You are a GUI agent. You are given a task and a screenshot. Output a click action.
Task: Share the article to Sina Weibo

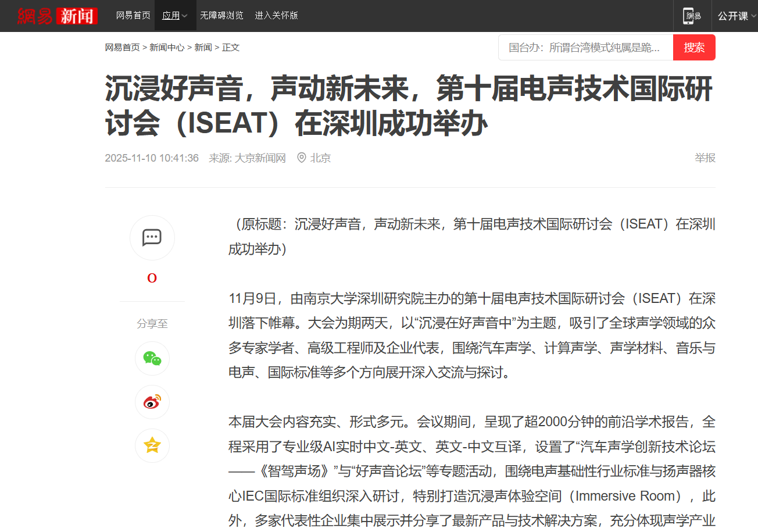(152, 402)
